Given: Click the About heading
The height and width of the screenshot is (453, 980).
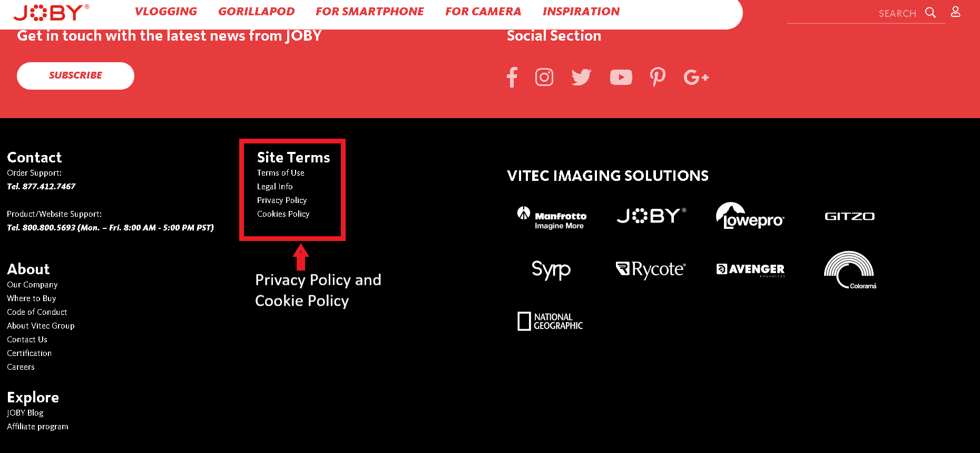Looking at the screenshot, I should point(28,269).
